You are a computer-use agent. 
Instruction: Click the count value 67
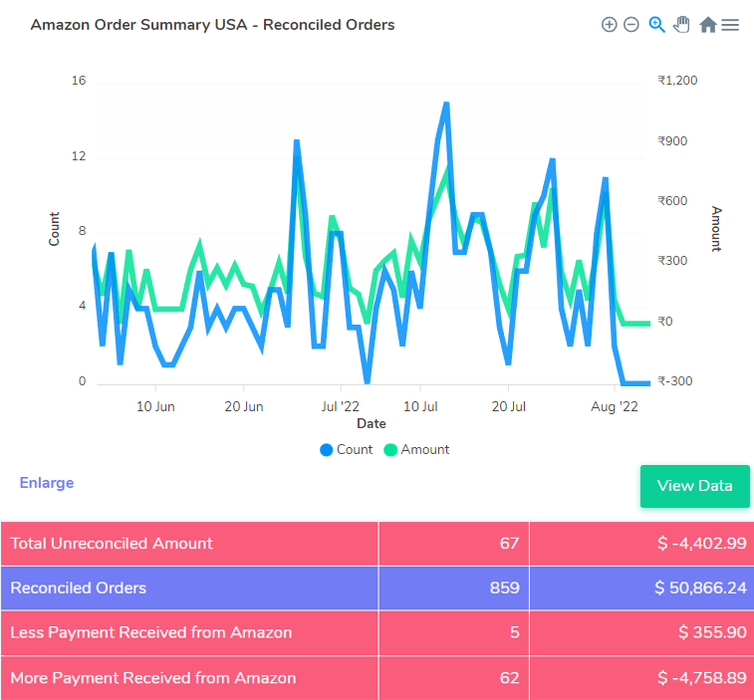509,544
